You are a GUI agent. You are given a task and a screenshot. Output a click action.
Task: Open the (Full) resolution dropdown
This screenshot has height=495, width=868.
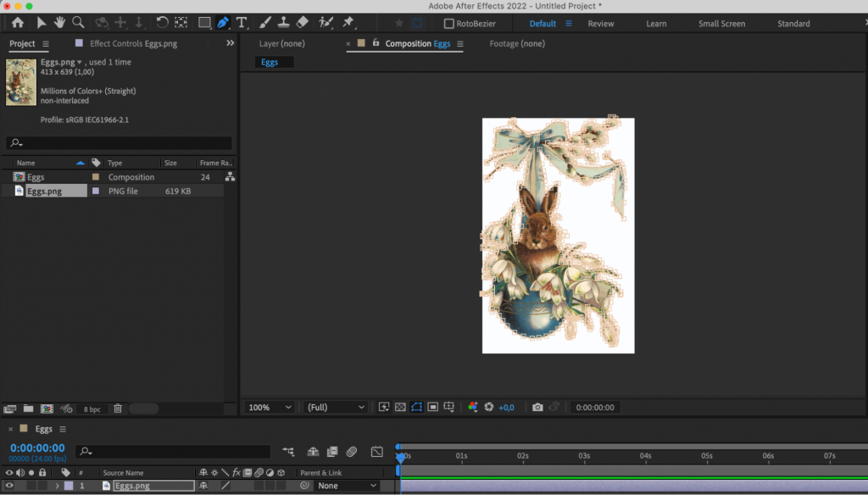tap(335, 407)
